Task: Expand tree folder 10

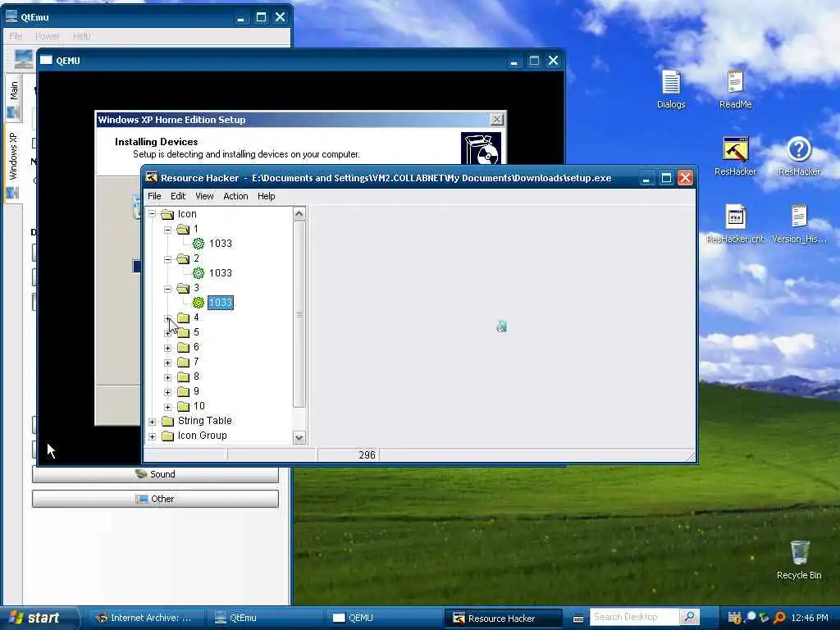Action: click(167, 407)
